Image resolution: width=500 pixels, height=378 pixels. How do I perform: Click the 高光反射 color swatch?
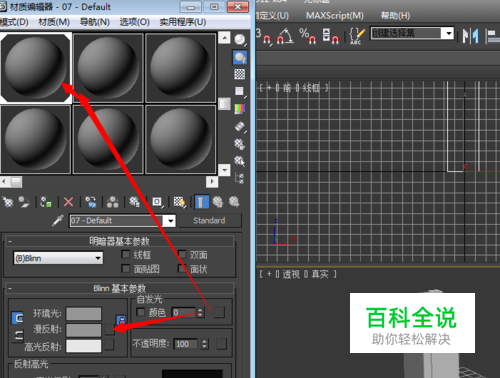tap(84, 346)
